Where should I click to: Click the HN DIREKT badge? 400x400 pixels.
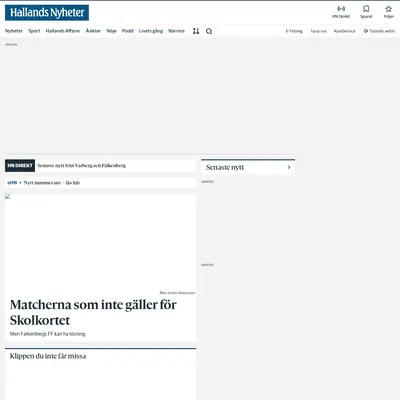(20, 166)
